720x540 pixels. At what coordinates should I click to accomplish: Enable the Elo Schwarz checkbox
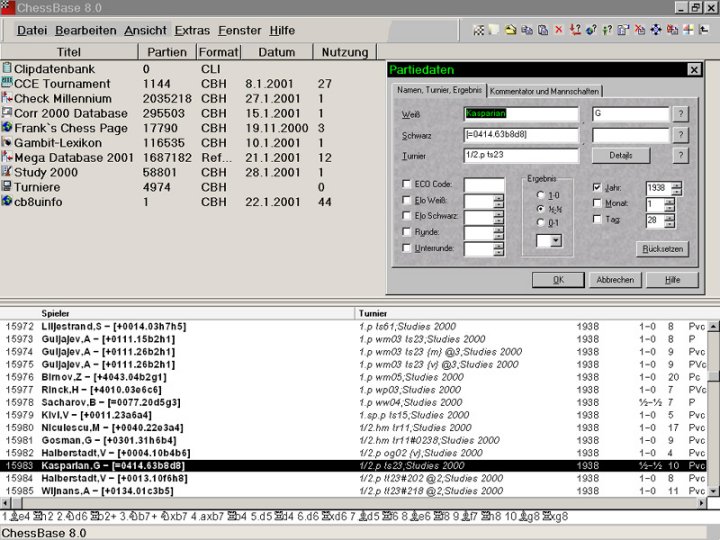pos(406,215)
